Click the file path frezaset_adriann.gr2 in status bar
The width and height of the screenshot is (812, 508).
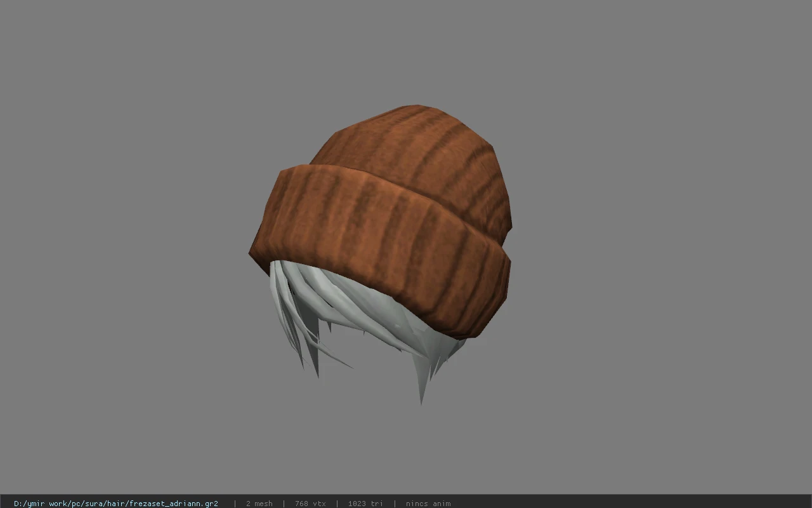pyautogui.click(x=116, y=504)
